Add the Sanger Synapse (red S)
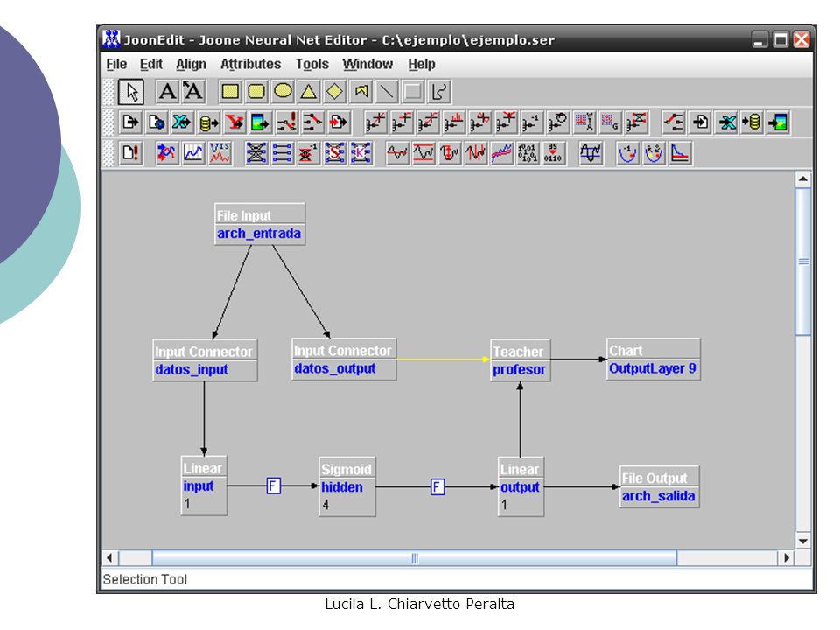 click(x=334, y=153)
